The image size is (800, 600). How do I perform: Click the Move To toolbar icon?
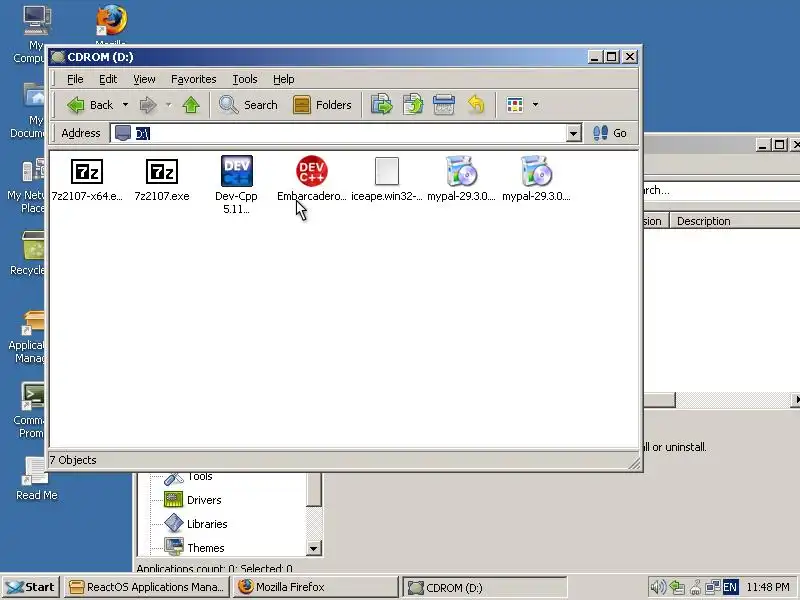pyautogui.click(x=382, y=105)
